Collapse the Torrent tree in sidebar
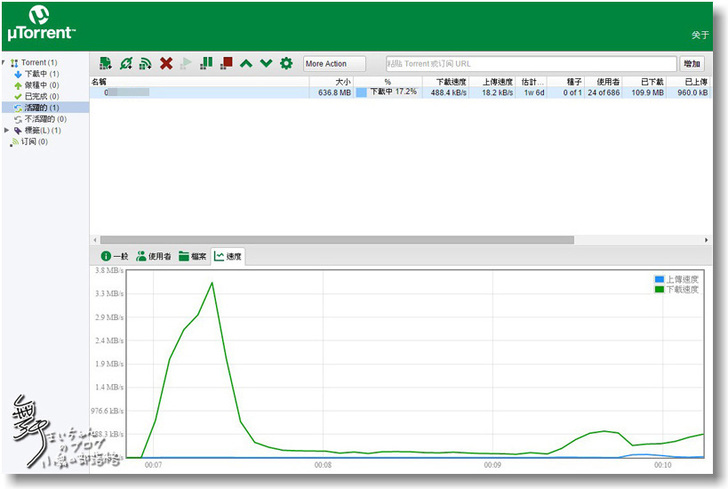The image size is (728, 489). coord(5,63)
